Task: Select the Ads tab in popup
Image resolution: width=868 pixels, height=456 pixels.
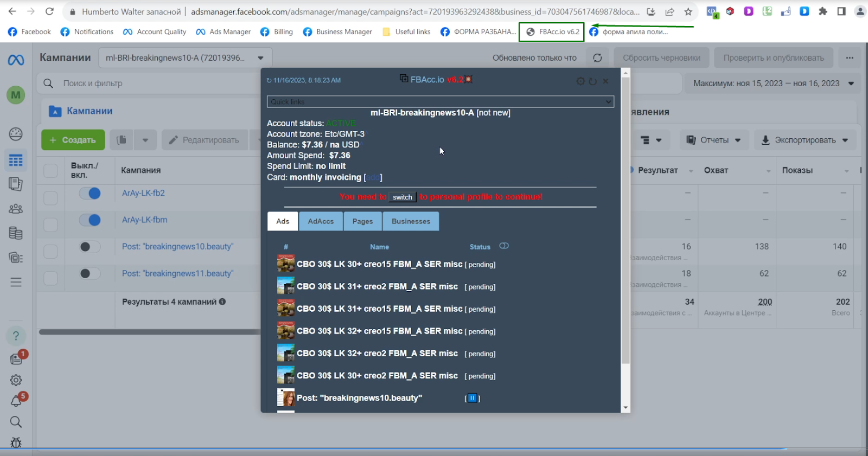Action: click(283, 221)
